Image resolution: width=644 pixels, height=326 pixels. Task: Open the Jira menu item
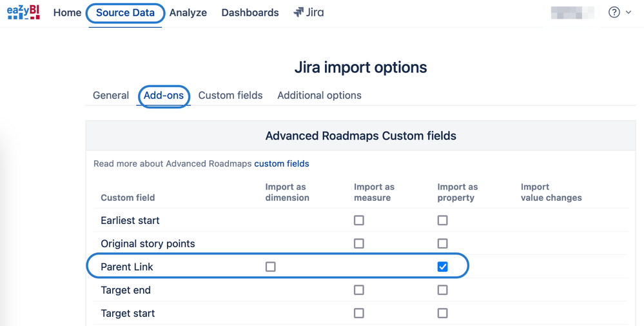pyautogui.click(x=309, y=12)
